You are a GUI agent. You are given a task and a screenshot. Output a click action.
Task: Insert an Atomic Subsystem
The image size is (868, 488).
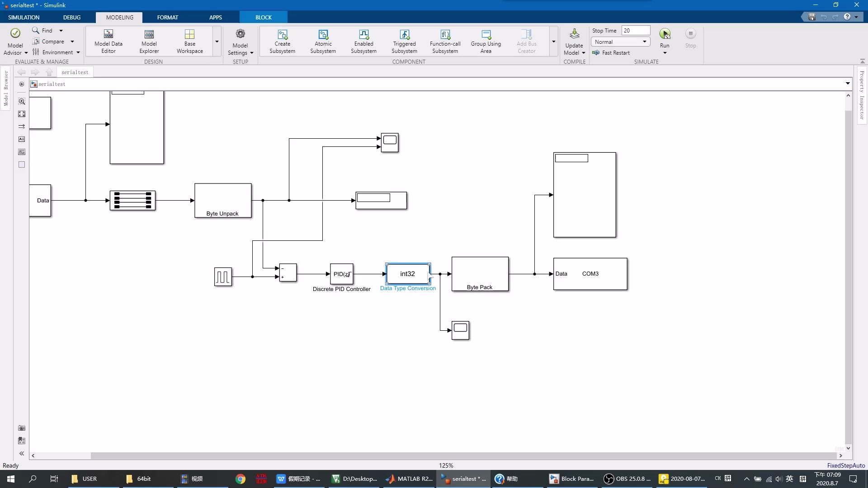[323, 41]
